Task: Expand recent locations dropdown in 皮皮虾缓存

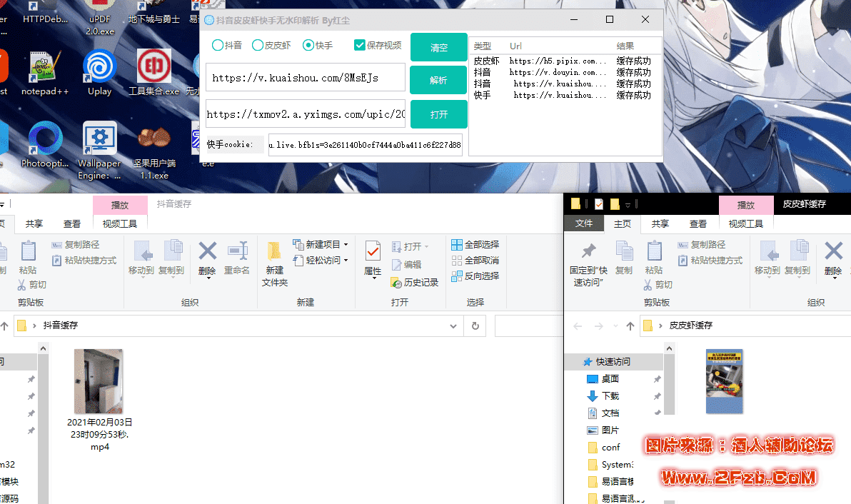Action: (x=615, y=326)
